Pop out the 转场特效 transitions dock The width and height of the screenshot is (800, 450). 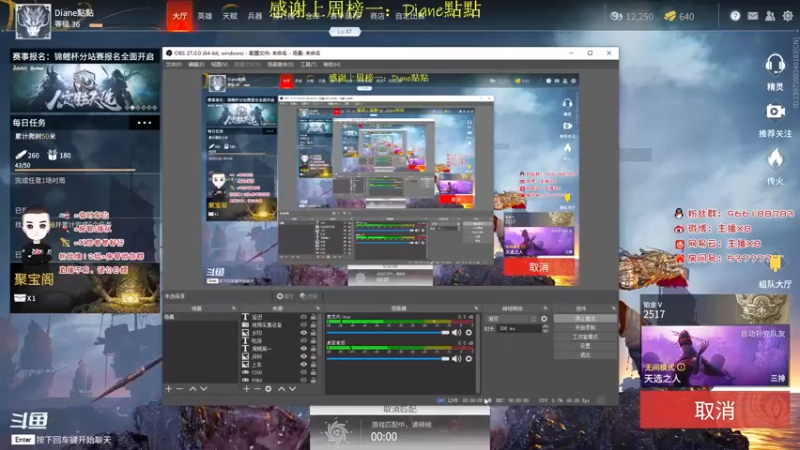coord(545,308)
